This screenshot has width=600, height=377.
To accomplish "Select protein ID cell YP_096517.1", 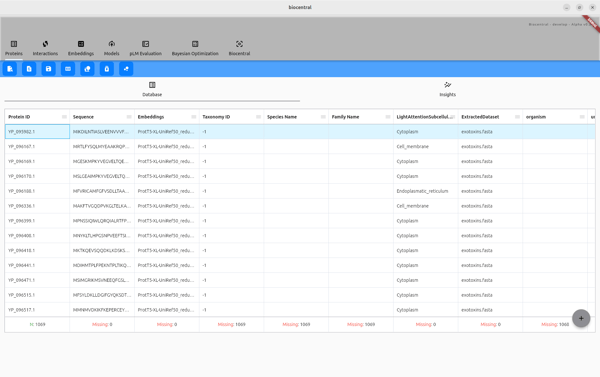I will point(37,310).
